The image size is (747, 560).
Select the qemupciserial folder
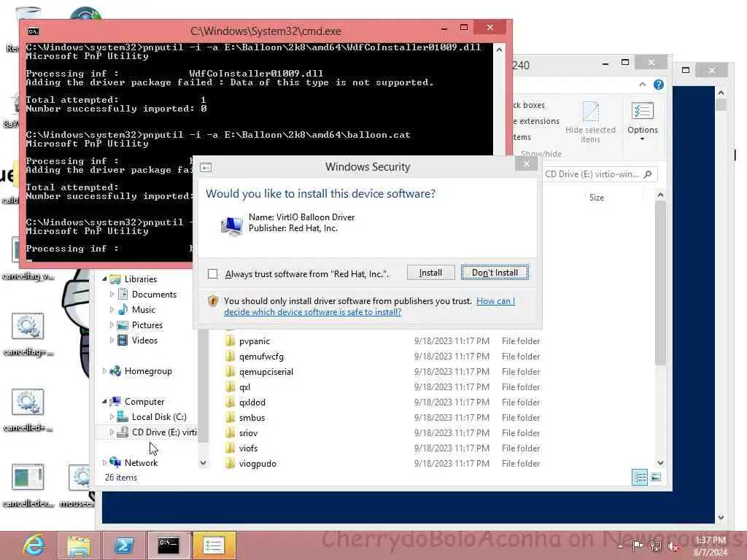[266, 371]
